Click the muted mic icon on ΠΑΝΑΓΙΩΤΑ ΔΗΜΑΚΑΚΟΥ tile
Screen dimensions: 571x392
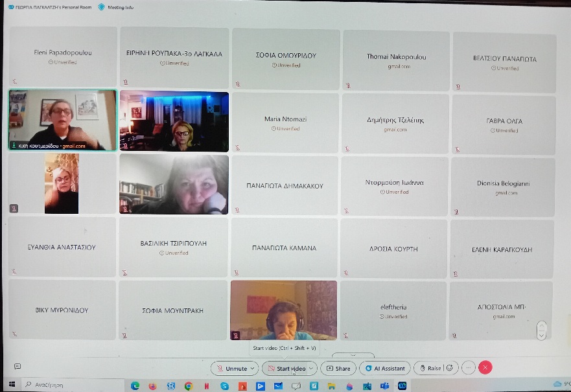237,210
